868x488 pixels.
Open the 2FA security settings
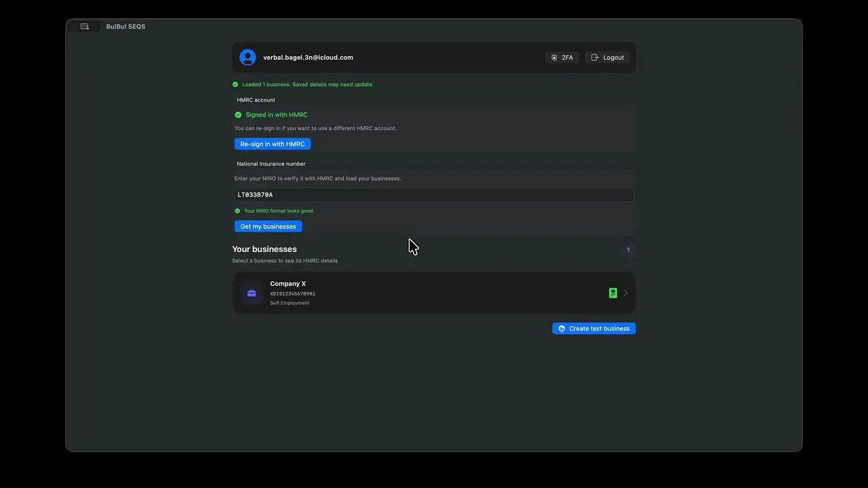562,58
